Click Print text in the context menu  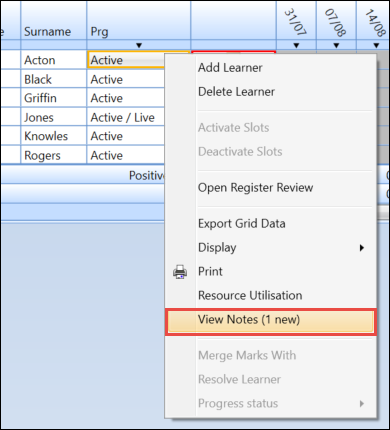coord(210,272)
